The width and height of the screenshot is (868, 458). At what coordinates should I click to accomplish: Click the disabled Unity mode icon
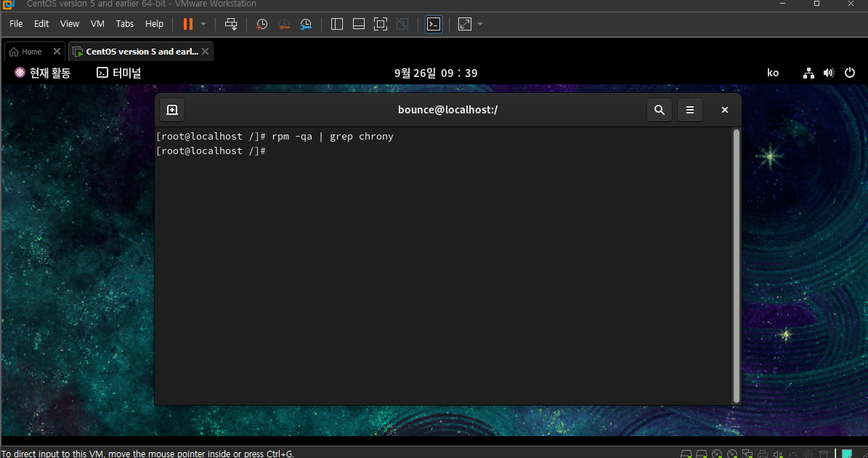[402, 24]
